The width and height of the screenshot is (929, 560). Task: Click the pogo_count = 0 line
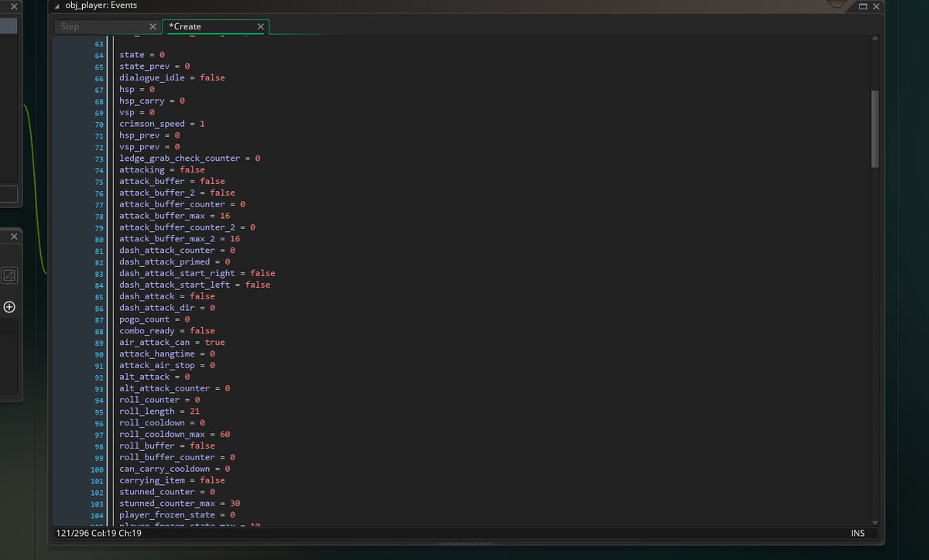[154, 319]
